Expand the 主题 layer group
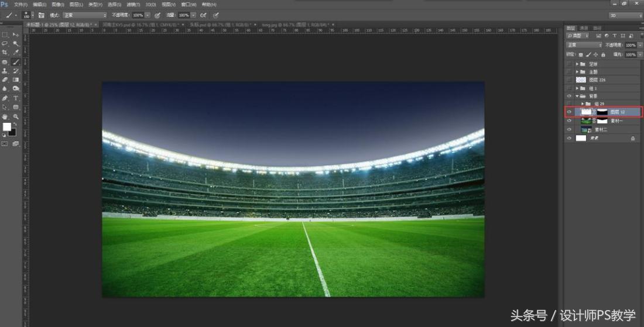The height and width of the screenshot is (327, 644). tap(577, 72)
